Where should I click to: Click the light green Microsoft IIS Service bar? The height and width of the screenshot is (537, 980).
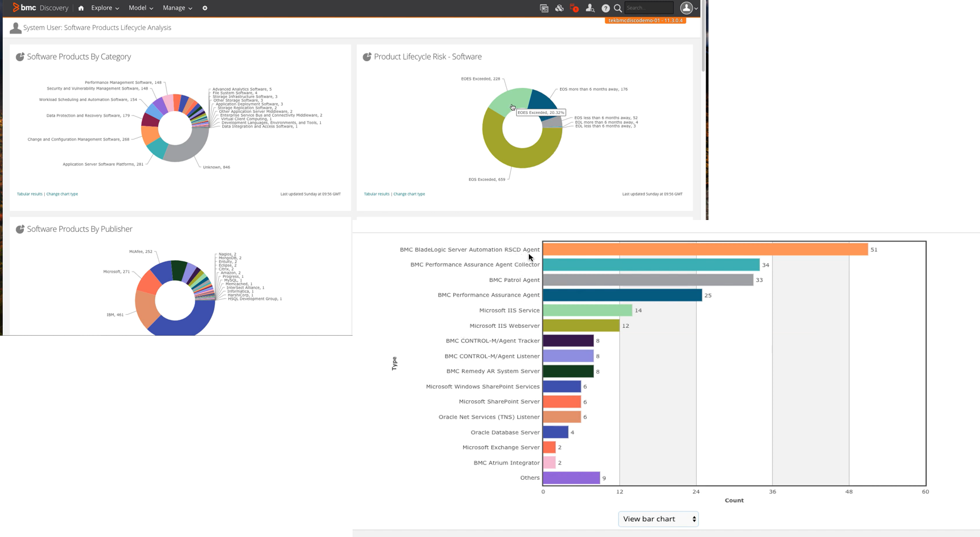coord(587,310)
